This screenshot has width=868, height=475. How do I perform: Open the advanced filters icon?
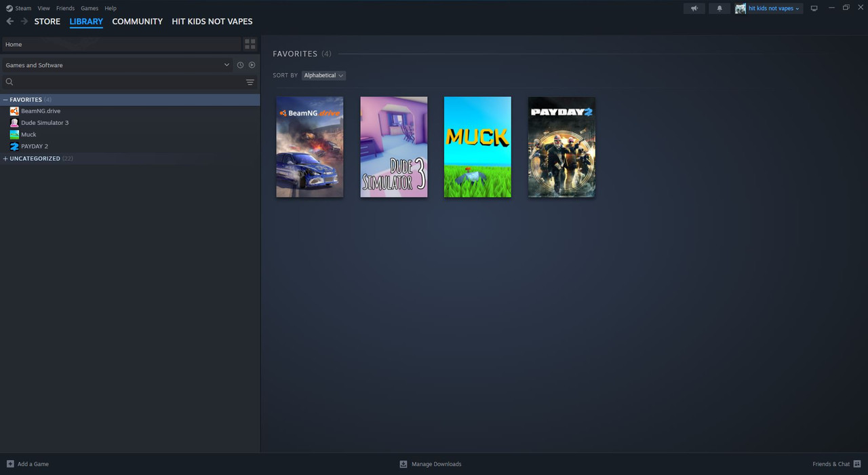point(250,82)
